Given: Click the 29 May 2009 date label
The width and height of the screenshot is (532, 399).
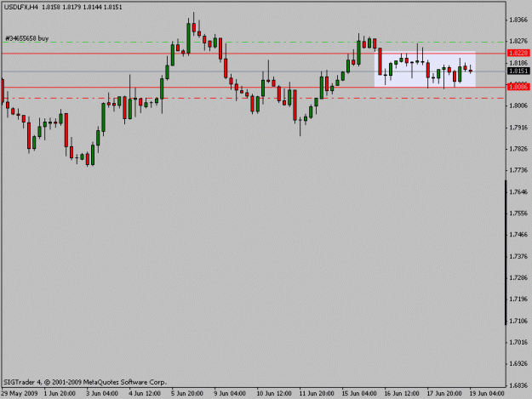Looking at the screenshot, I should (x=19, y=394).
